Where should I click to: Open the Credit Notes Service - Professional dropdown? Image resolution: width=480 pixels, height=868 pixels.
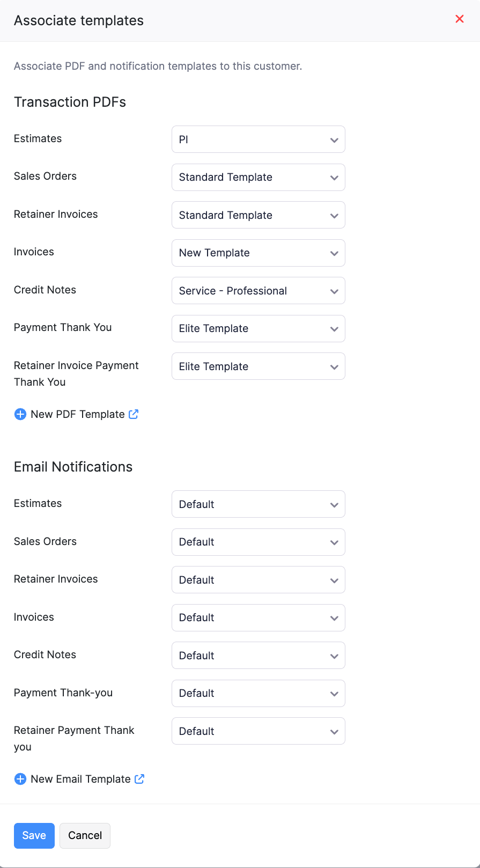pyautogui.click(x=258, y=290)
